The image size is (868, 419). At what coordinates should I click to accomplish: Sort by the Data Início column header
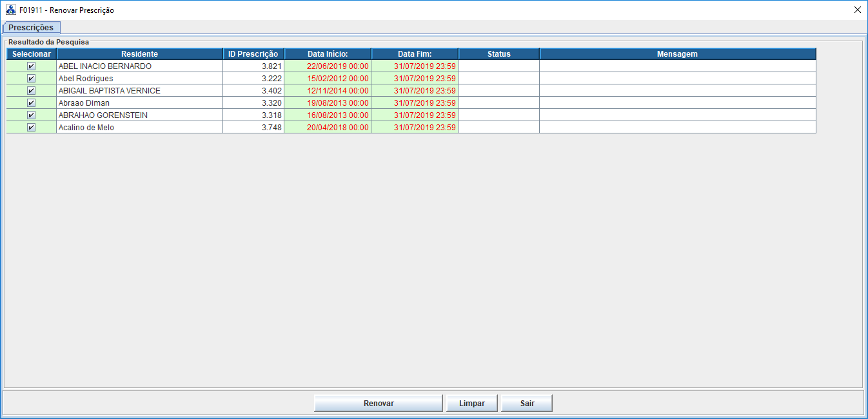pyautogui.click(x=328, y=54)
